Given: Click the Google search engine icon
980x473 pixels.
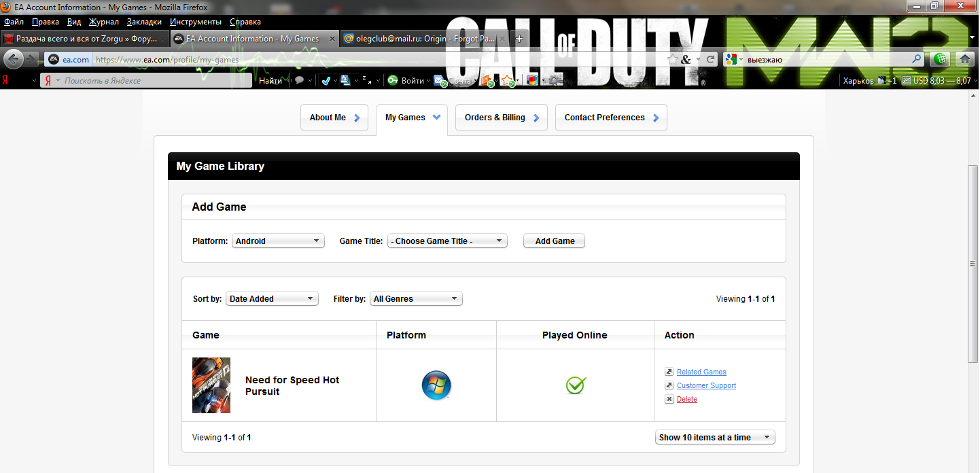Looking at the screenshot, I should tap(731, 60).
